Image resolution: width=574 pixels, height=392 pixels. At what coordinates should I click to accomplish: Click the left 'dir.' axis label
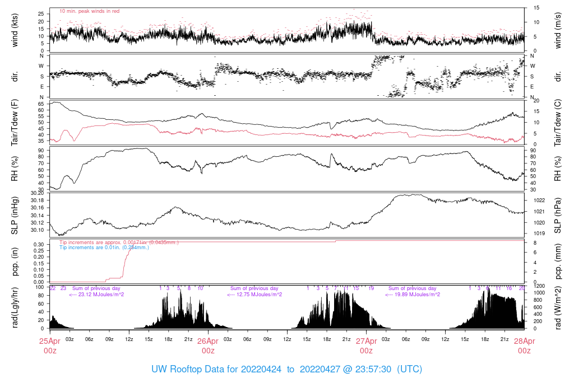click(x=15, y=76)
